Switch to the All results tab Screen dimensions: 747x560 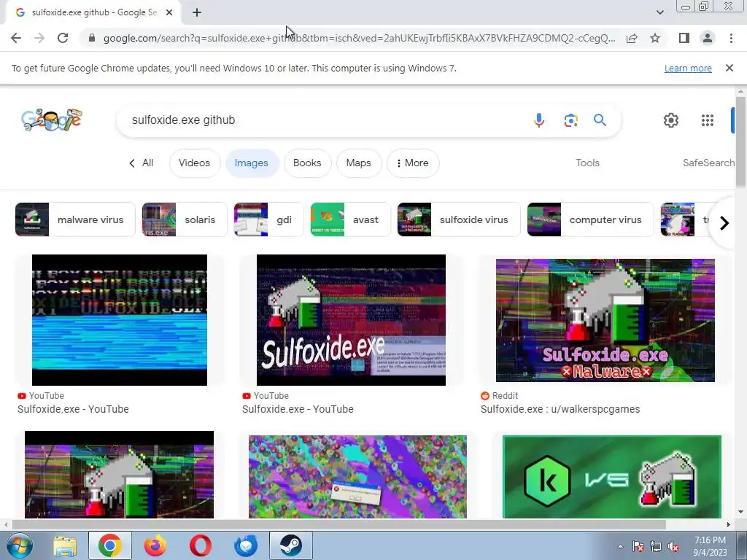[142, 163]
